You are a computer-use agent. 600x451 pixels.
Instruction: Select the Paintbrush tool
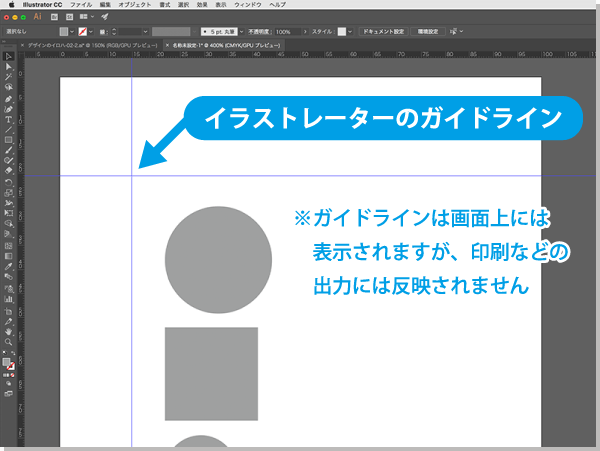tap(8, 150)
